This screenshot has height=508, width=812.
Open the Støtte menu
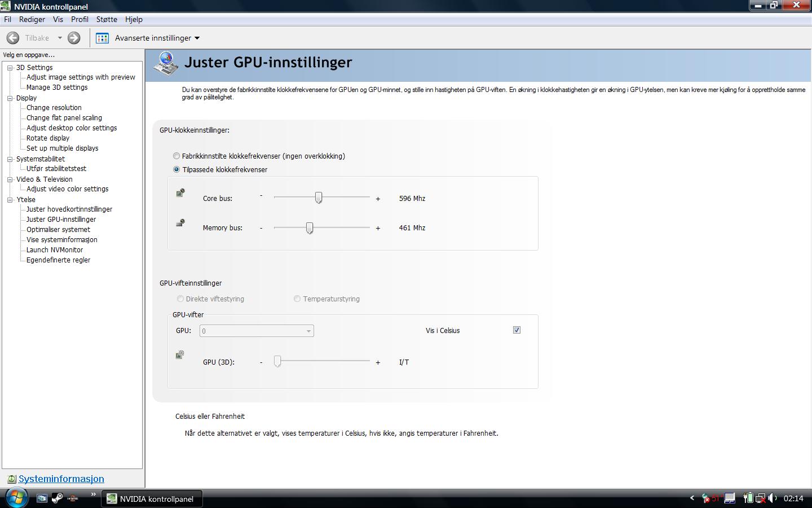107,19
